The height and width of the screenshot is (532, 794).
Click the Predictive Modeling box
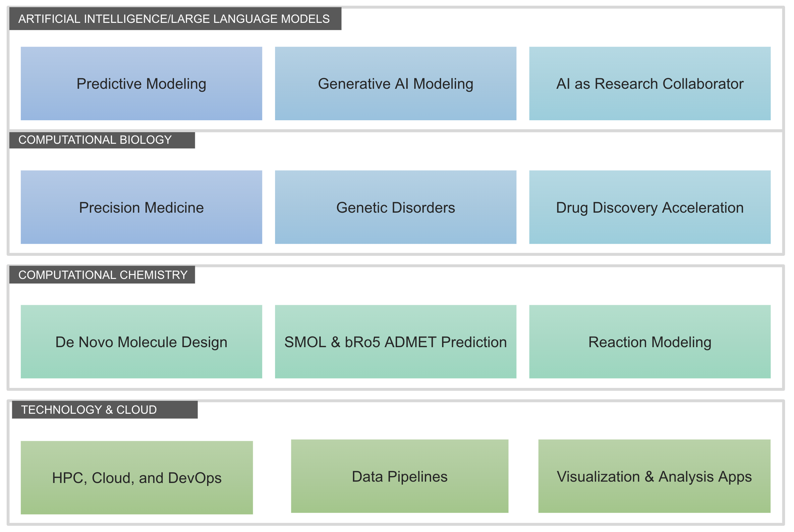141,83
